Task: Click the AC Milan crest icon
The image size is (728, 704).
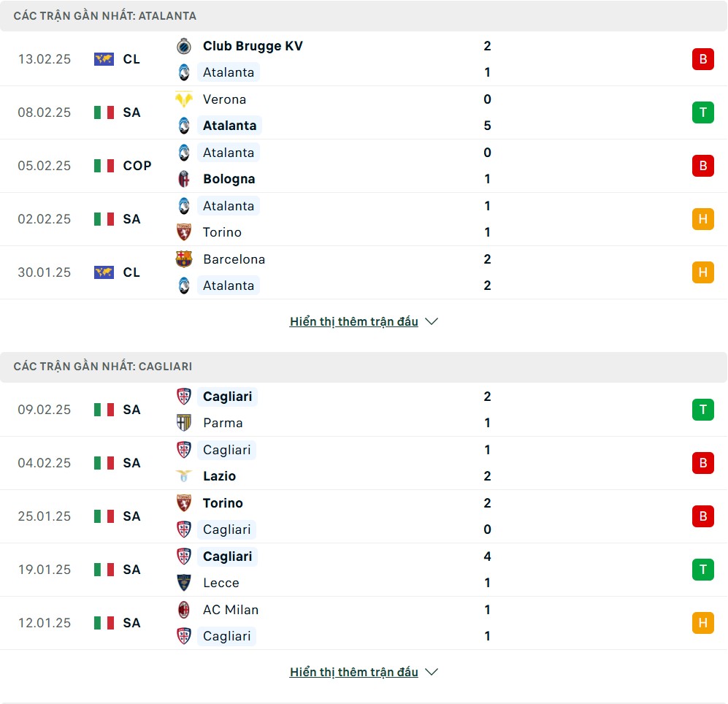Action: tap(184, 610)
